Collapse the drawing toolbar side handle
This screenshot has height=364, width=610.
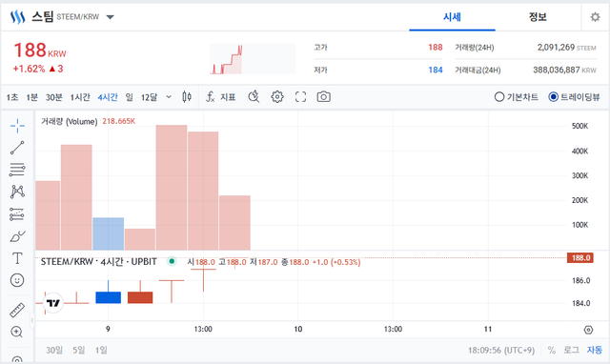tap(32, 320)
